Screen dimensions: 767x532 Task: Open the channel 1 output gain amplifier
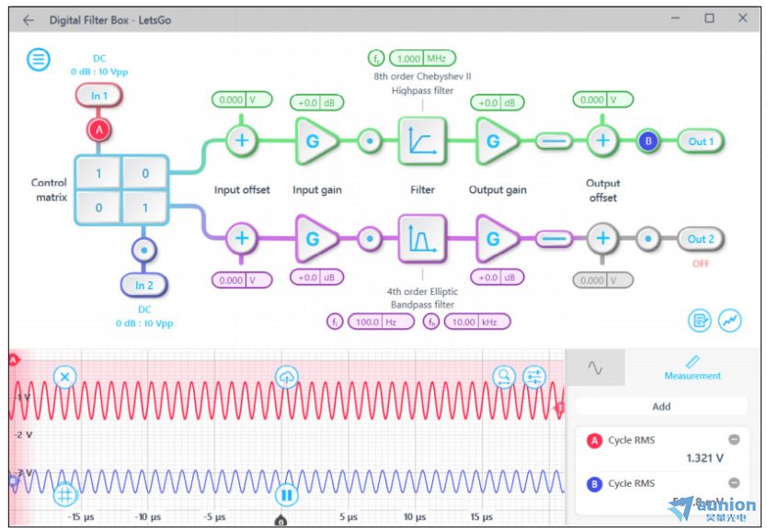(497, 141)
